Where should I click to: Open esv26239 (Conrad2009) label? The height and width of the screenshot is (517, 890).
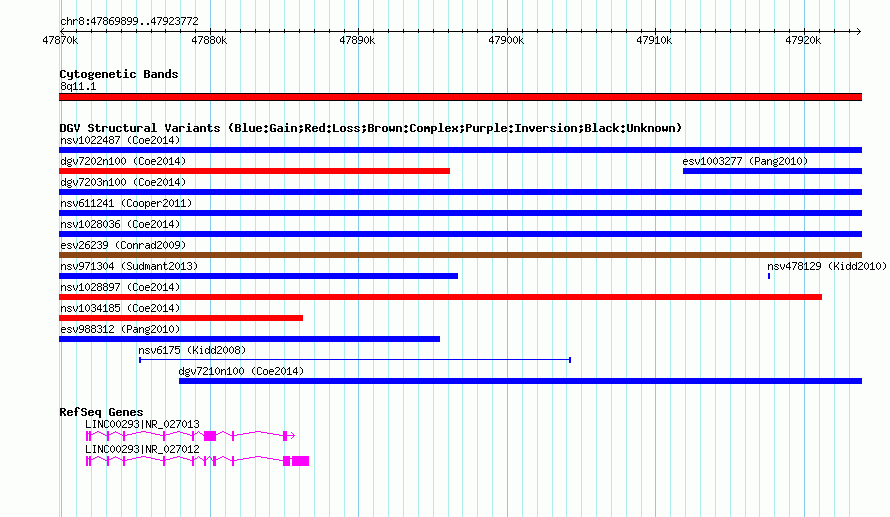click(123, 245)
